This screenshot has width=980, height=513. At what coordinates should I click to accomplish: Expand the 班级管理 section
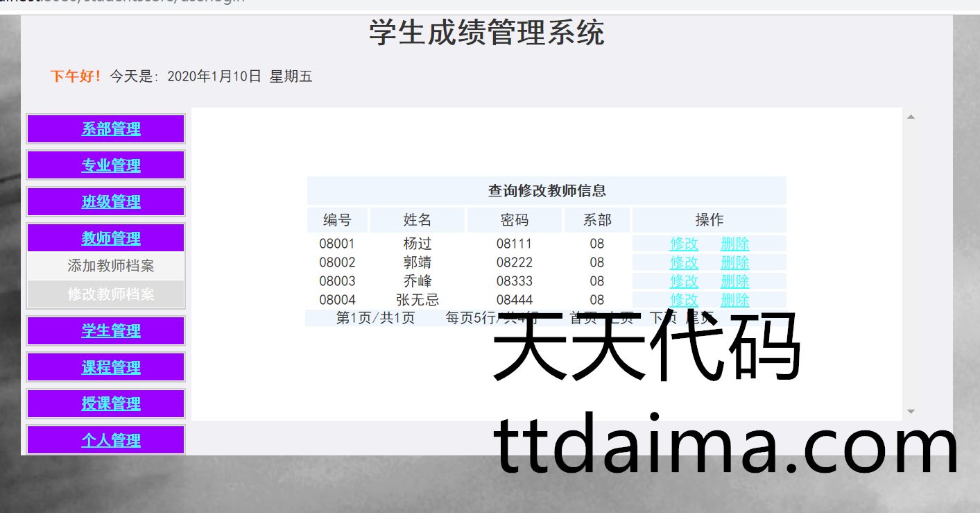pos(111,202)
